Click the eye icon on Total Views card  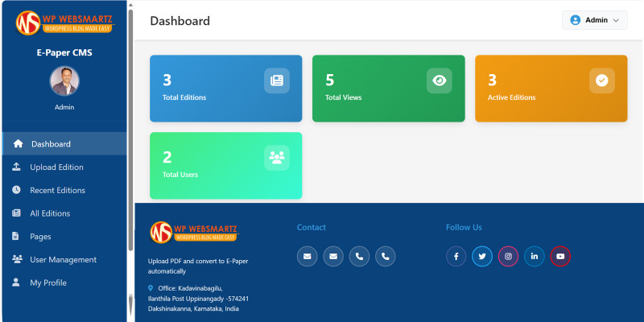point(439,80)
